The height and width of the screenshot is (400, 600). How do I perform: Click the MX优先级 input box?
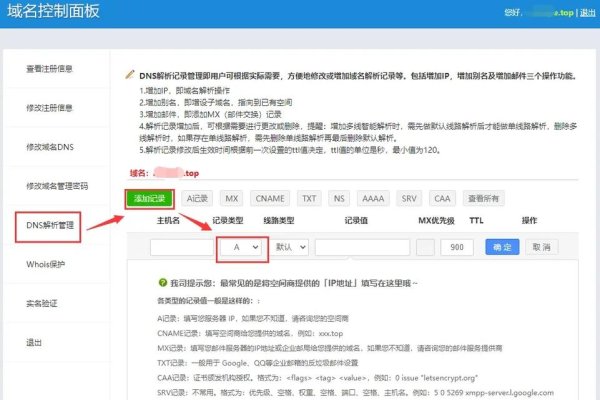(425, 247)
